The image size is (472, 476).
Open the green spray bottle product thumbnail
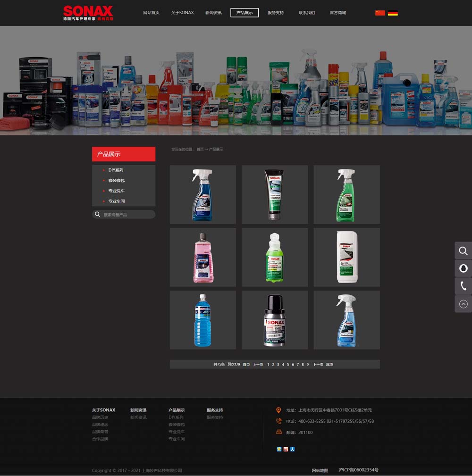click(x=346, y=194)
